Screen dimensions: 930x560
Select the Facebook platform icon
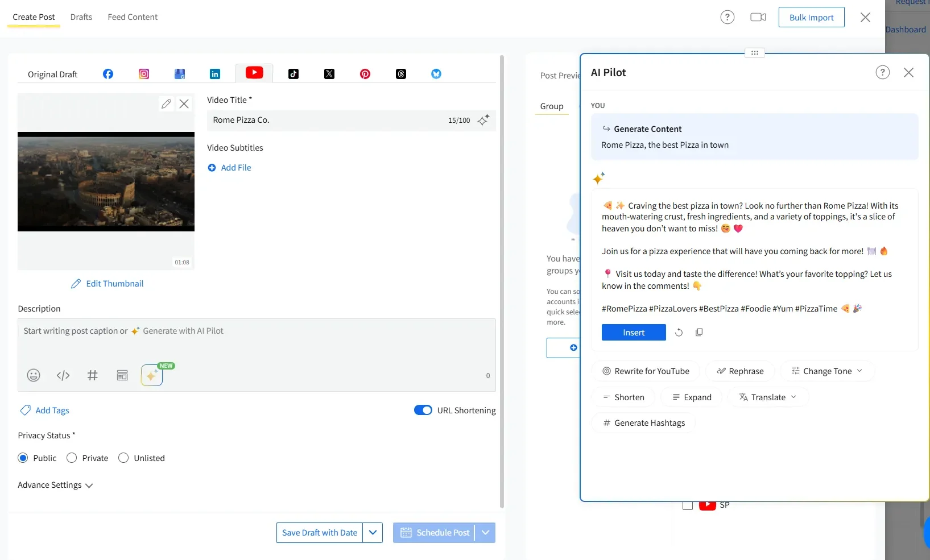[x=108, y=74]
